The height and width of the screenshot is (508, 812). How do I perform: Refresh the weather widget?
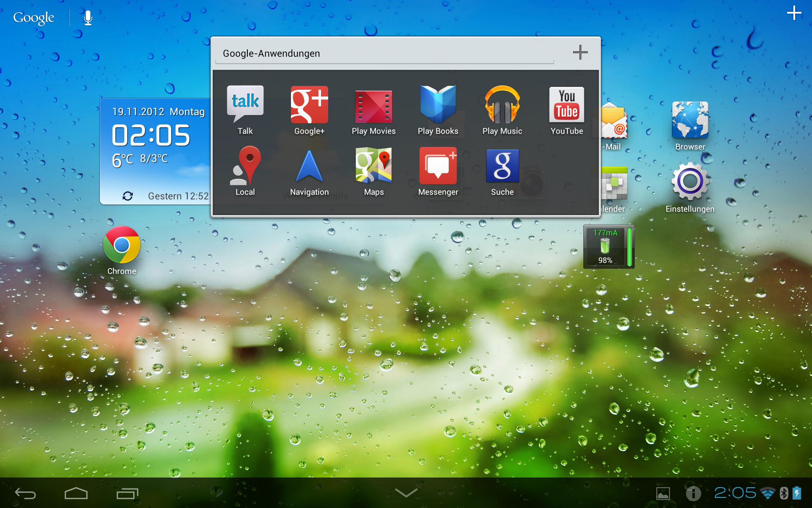tap(128, 196)
